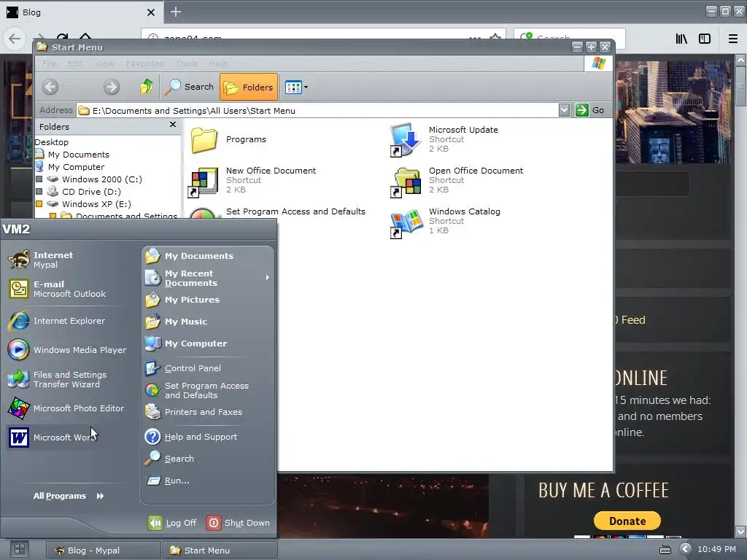The image size is (747, 560).
Task: Open the Views dropdown in Explorer toolbar
Action: pyautogui.click(x=296, y=87)
